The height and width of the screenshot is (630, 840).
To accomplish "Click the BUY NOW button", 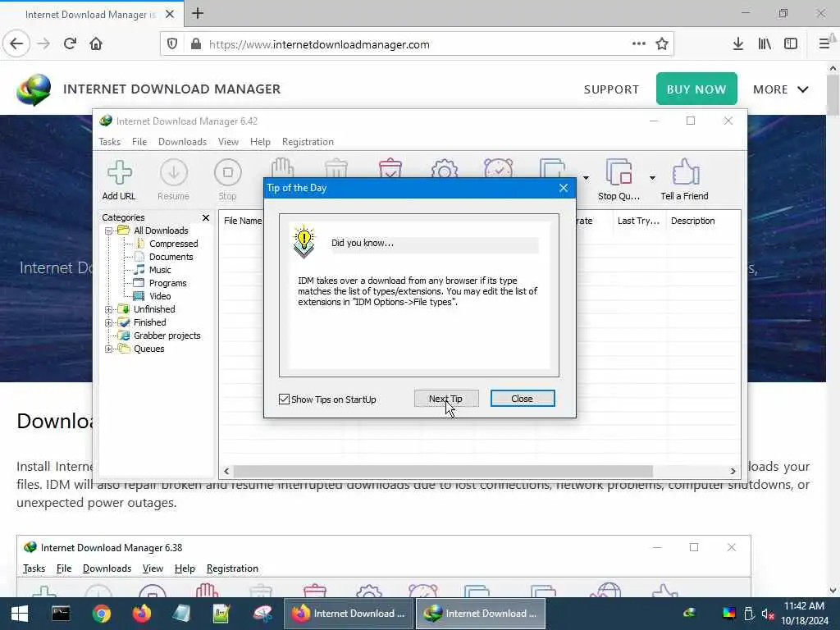I will (x=696, y=89).
